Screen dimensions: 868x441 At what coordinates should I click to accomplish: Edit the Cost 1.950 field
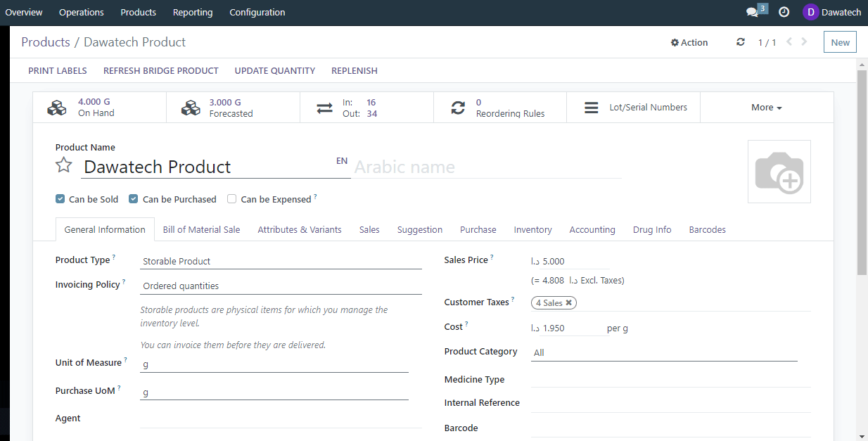[x=575, y=328]
